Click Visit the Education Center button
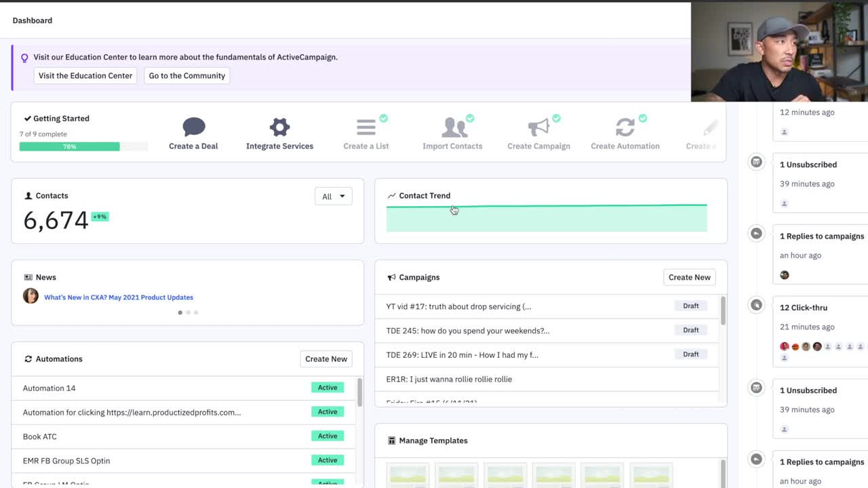The image size is (868, 488). (85, 76)
